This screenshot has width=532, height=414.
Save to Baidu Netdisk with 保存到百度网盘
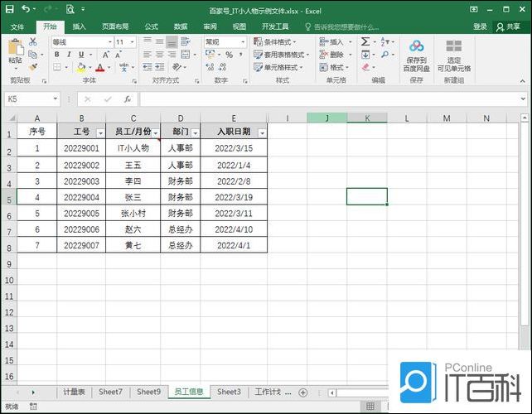pos(416,56)
